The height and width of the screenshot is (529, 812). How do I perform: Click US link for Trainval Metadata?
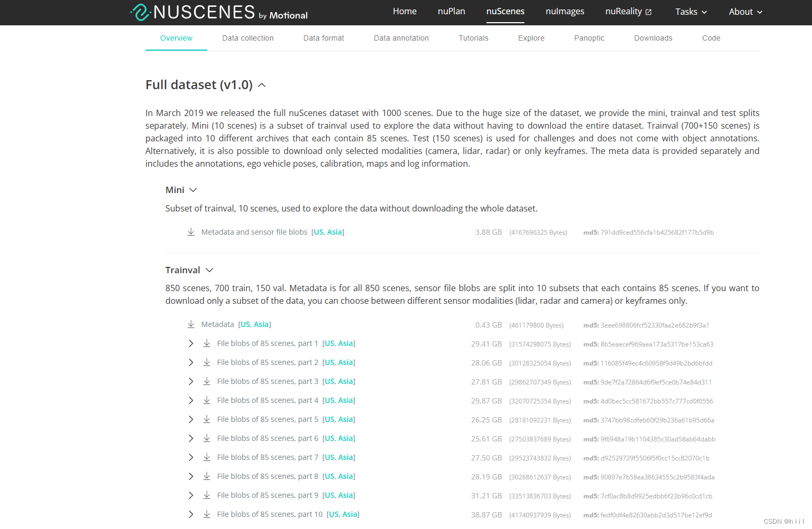(246, 324)
